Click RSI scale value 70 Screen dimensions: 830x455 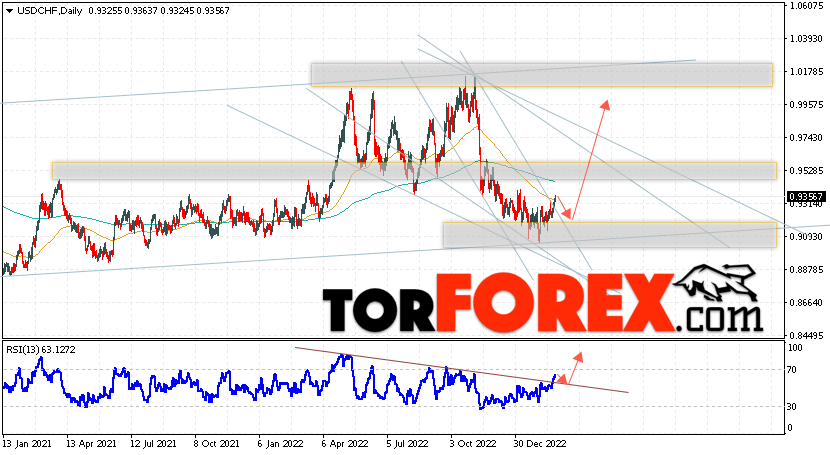[x=793, y=370]
